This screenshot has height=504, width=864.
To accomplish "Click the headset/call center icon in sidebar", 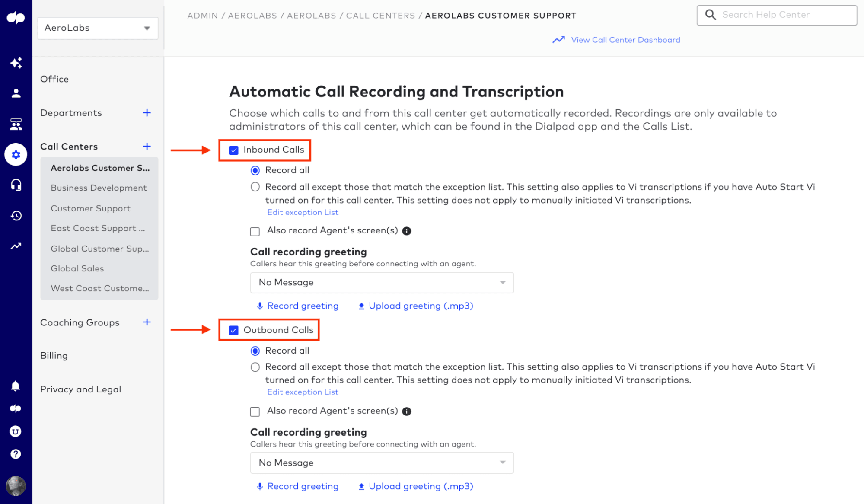I will click(15, 185).
